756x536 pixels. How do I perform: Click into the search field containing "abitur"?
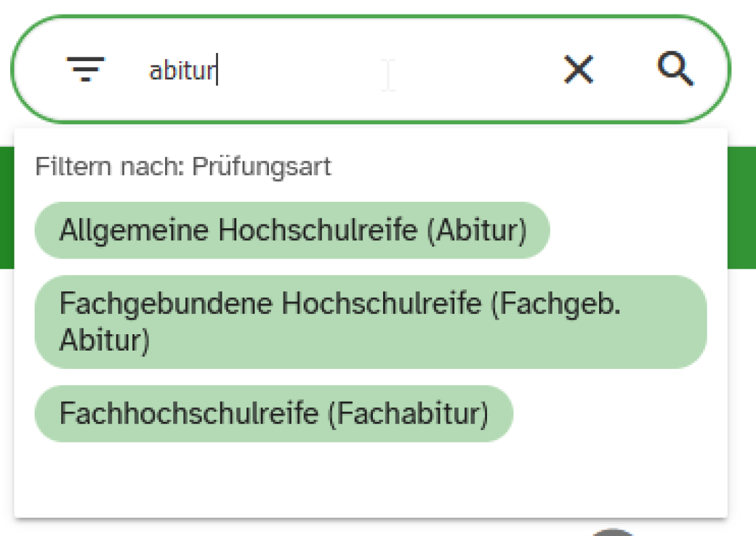183,71
